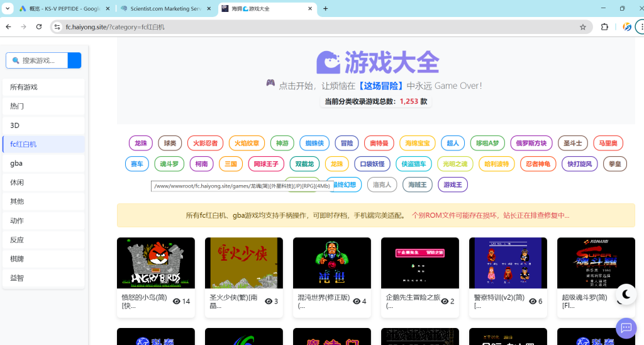Click the 双截龙 tag
This screenshot has width=644, height=345.
point(304,164)
